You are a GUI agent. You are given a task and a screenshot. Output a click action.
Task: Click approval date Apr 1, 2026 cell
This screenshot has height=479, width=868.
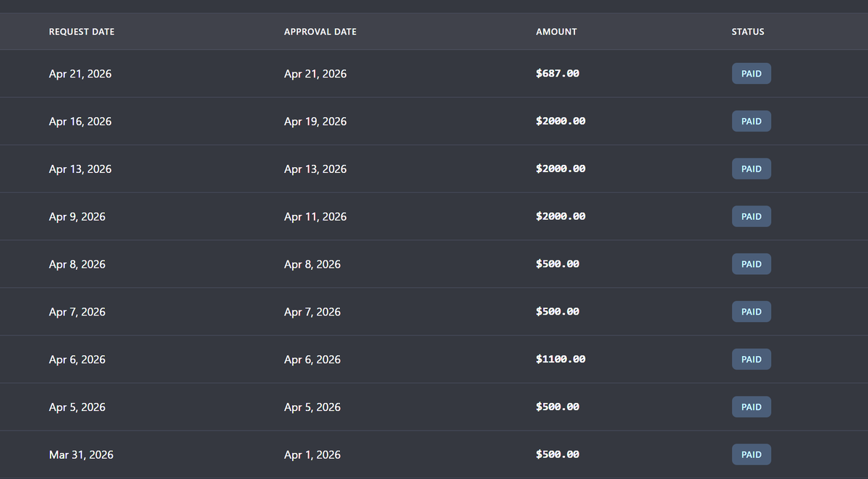(312, 455)
